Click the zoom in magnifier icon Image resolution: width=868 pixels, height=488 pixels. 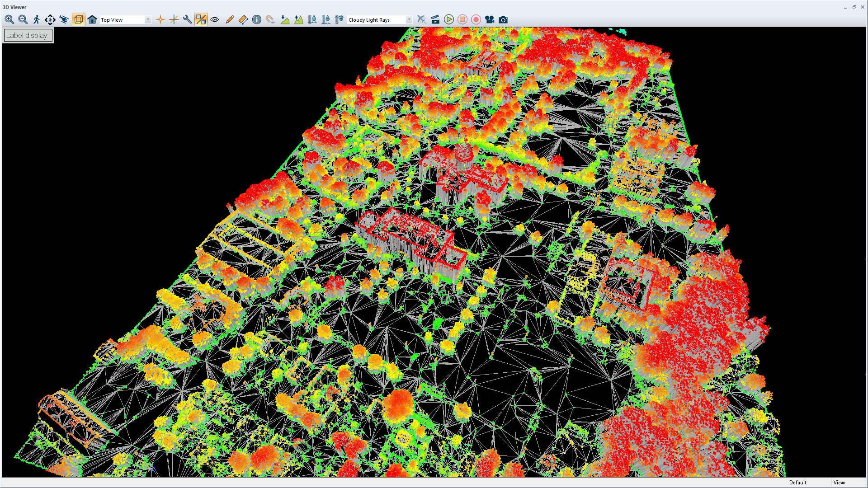click(9, 19)
